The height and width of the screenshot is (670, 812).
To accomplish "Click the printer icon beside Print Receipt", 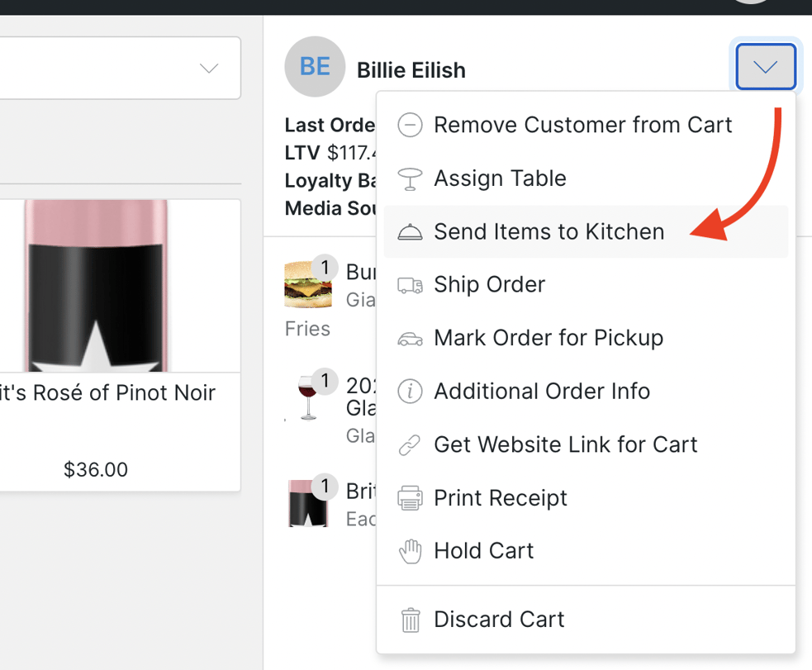I will pos(410,498).
